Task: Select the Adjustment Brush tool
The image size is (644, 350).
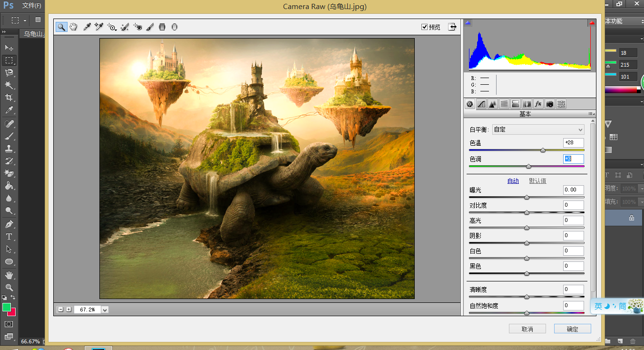Action: 150,27
